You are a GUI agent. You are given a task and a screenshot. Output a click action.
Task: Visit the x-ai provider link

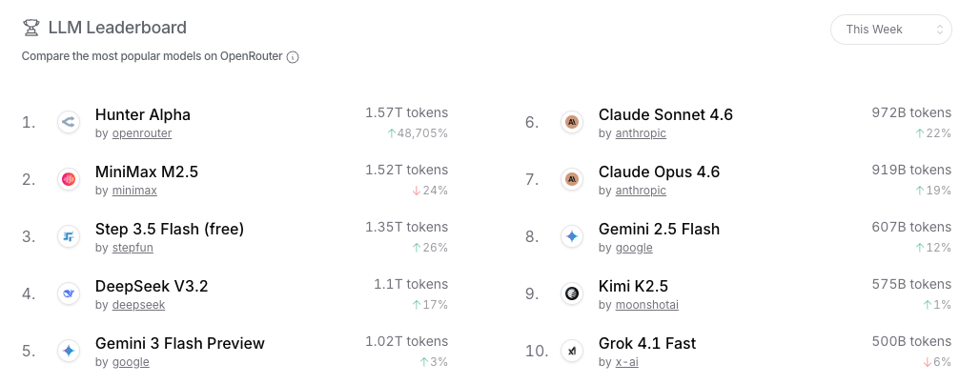[626, 362]
